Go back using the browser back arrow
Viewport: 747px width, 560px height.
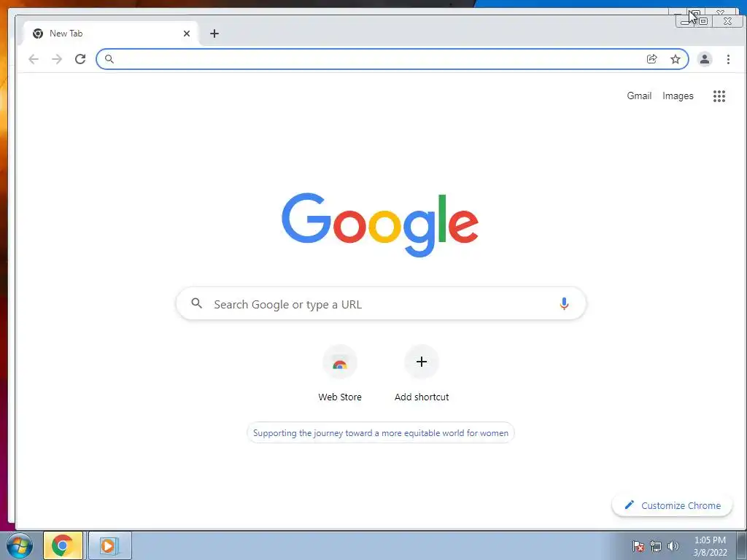[34, 59]
